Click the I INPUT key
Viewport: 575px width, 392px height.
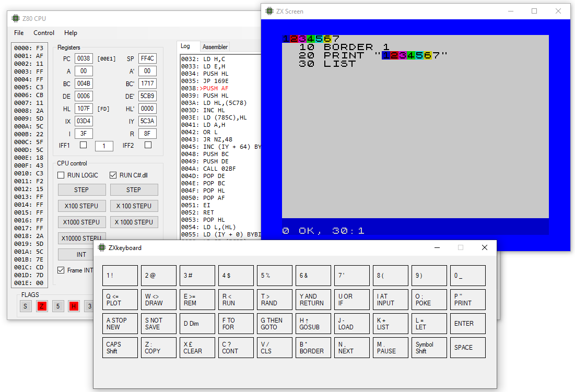tap(391, 300)
